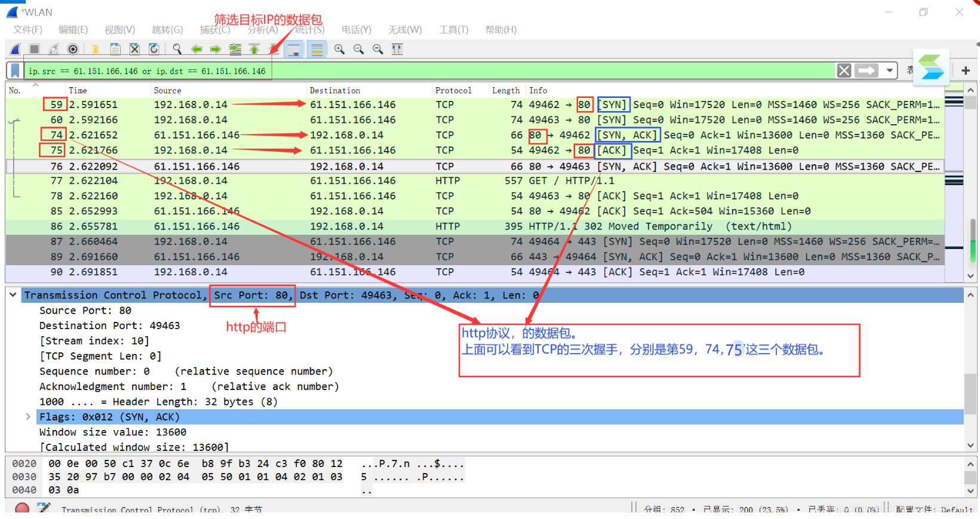
Task: Open the 工具(T) menu
Action: pyautogui.click(x=454, y=30)
